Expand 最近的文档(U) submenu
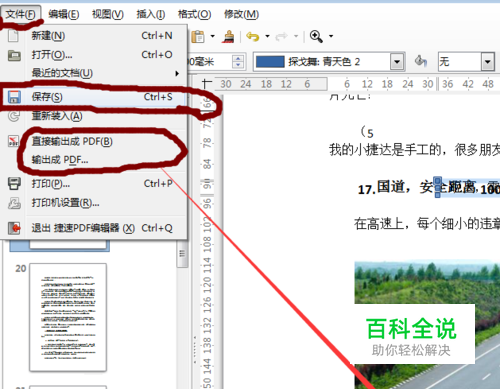This screenshot has width=500, height=389. pos(93,73)
